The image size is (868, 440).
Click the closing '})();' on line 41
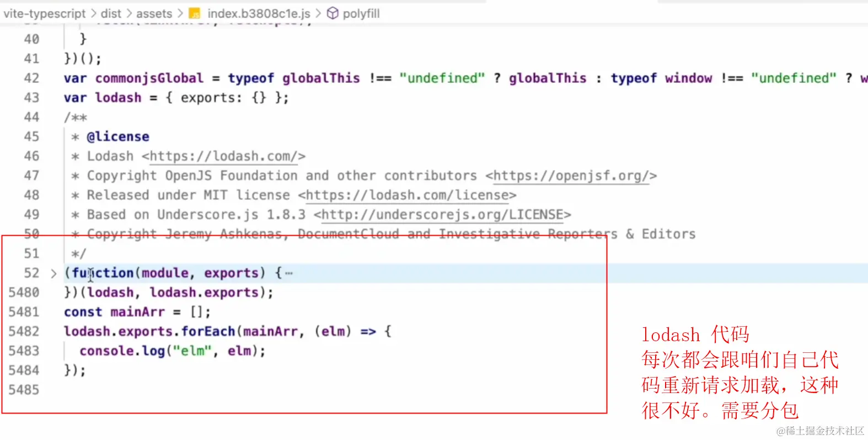[83, 59]
